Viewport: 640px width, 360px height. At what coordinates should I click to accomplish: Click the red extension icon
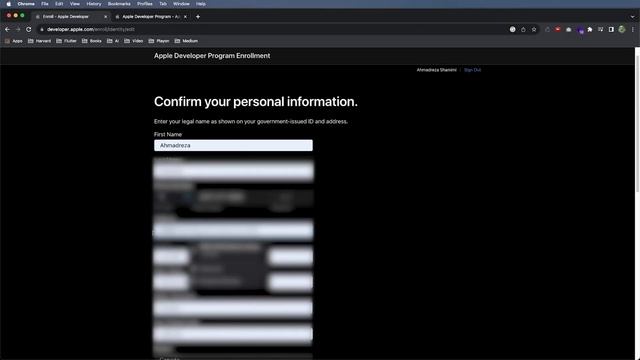click(558, 29)
